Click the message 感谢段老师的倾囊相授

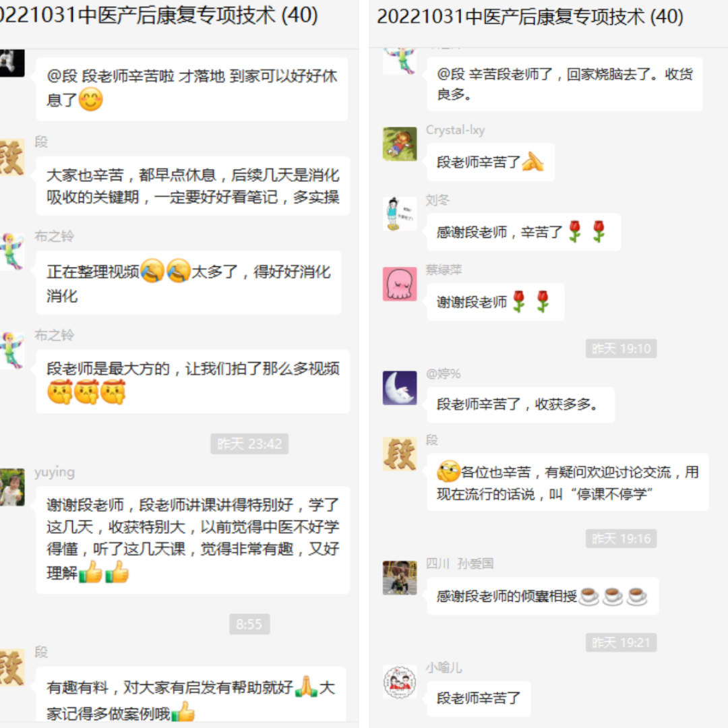542,596
